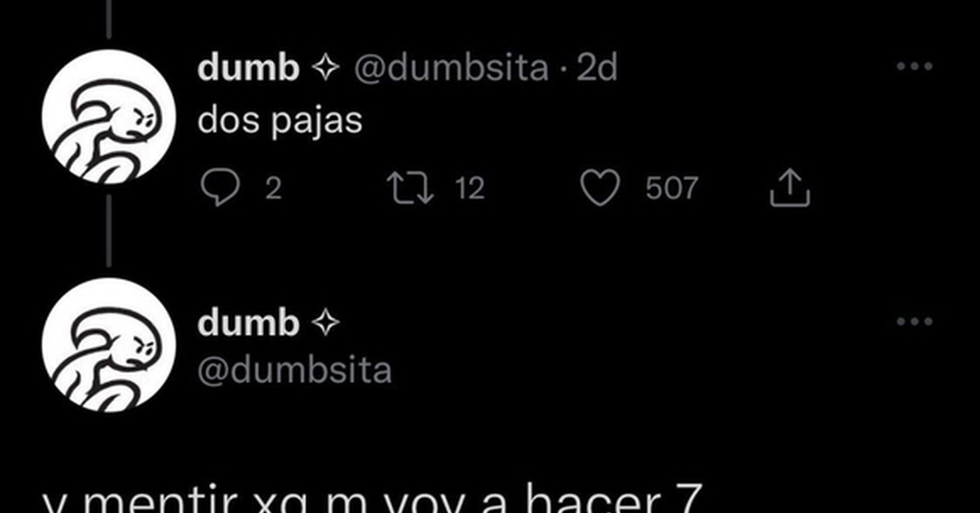The height and width of the screenshot is (513, 980).
Task: Click @dumbsita handle under the lower name
Action: click(x=294, y=370)
